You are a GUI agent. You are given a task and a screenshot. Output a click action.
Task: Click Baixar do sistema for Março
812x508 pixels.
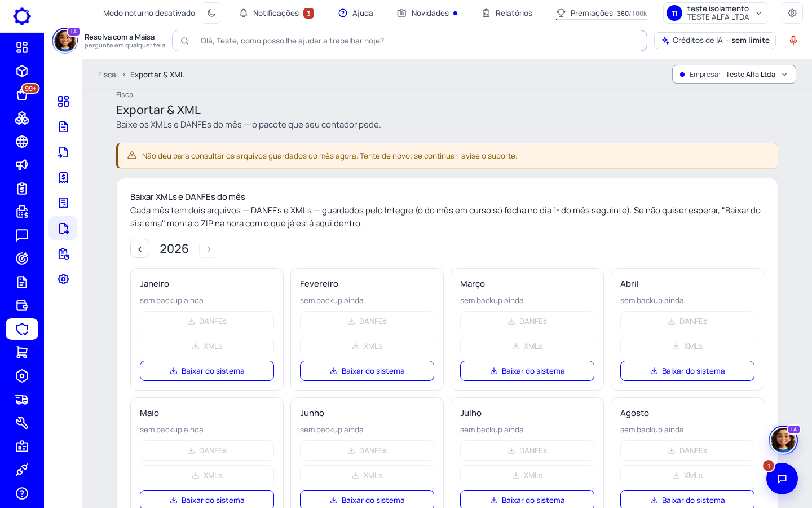click(527, 371)
